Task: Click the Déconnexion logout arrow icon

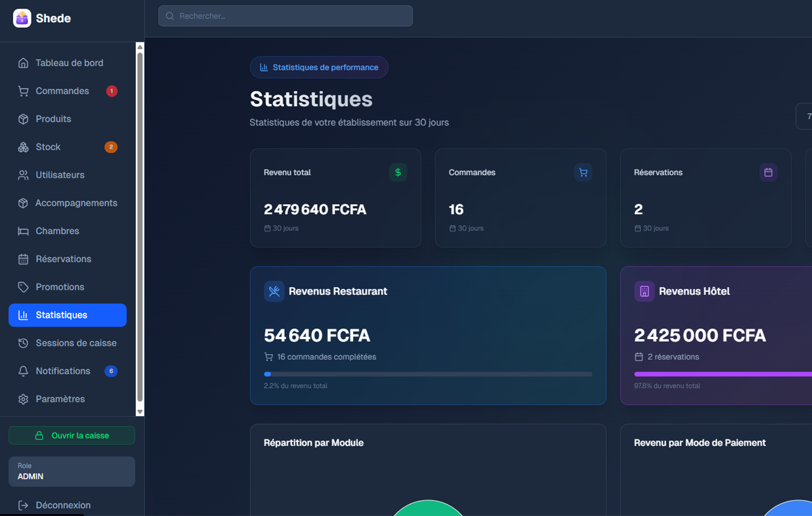Action: point(23,505)
